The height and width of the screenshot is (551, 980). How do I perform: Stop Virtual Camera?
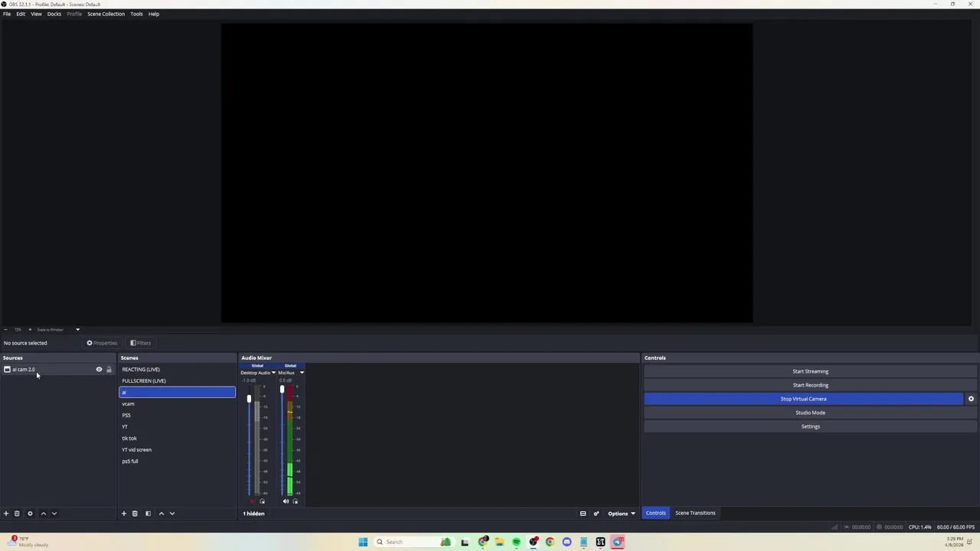[803, 399]
